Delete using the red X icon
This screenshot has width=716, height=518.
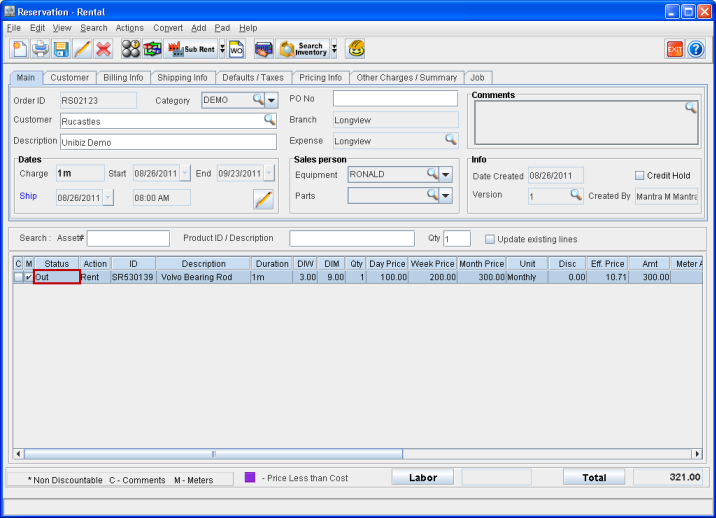pyautogui.click(x=104, y=49)
